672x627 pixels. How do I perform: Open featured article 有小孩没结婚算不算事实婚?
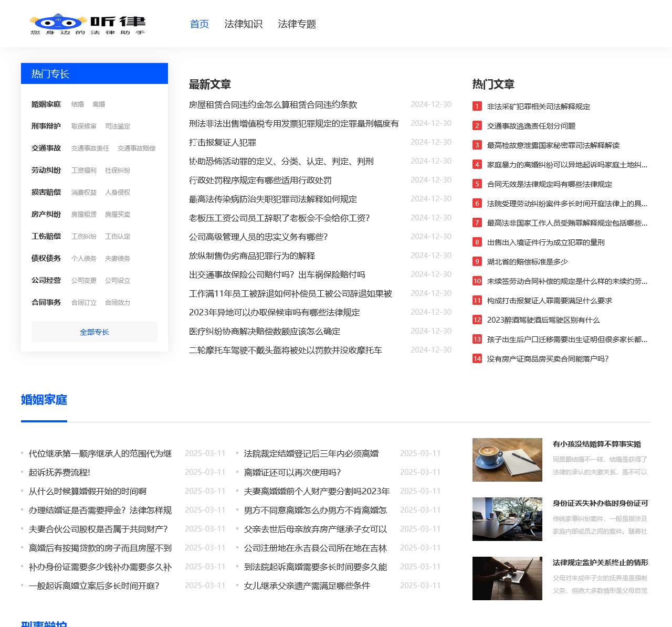point(597,444)
